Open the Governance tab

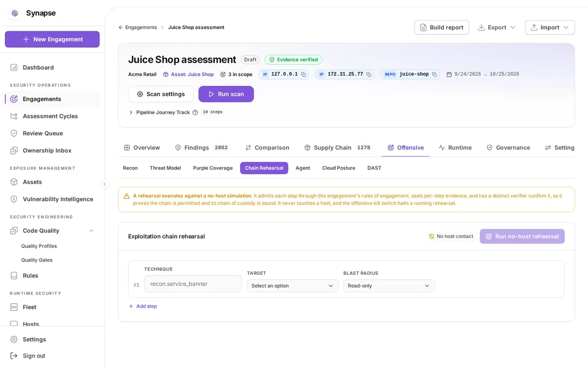point(508,148)
